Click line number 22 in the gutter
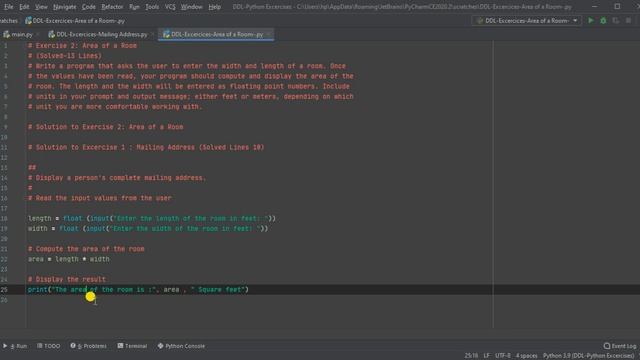 tap(4, 259)
